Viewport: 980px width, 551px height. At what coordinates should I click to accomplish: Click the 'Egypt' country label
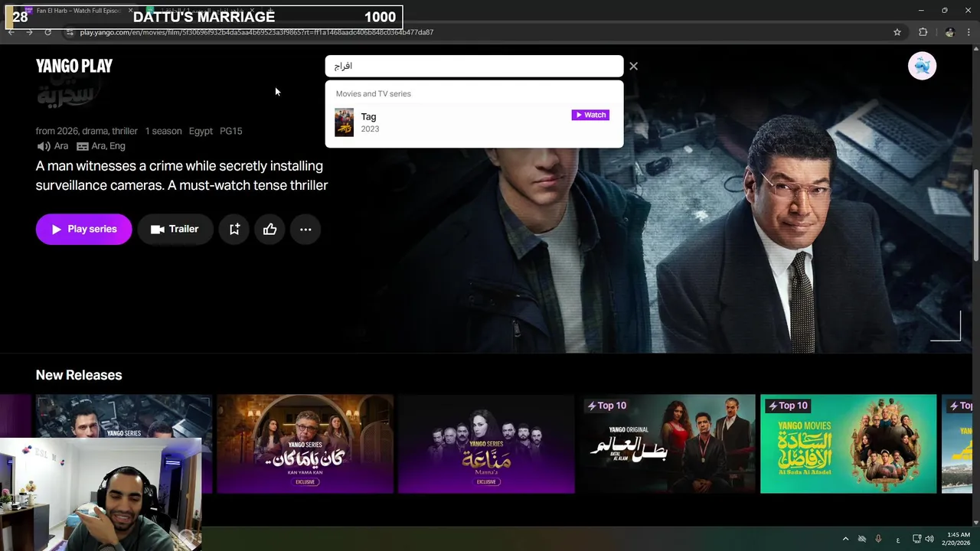(201, 131)
